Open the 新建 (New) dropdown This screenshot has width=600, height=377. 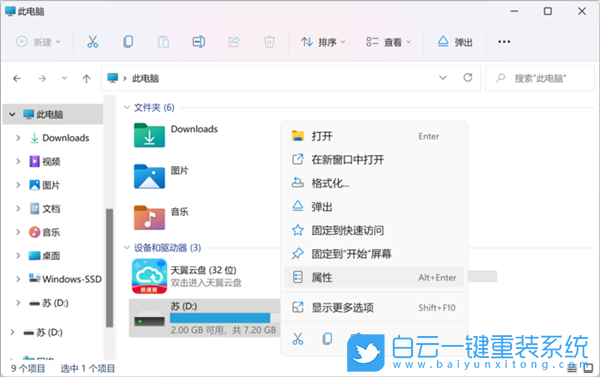click(x=38, y=41)
